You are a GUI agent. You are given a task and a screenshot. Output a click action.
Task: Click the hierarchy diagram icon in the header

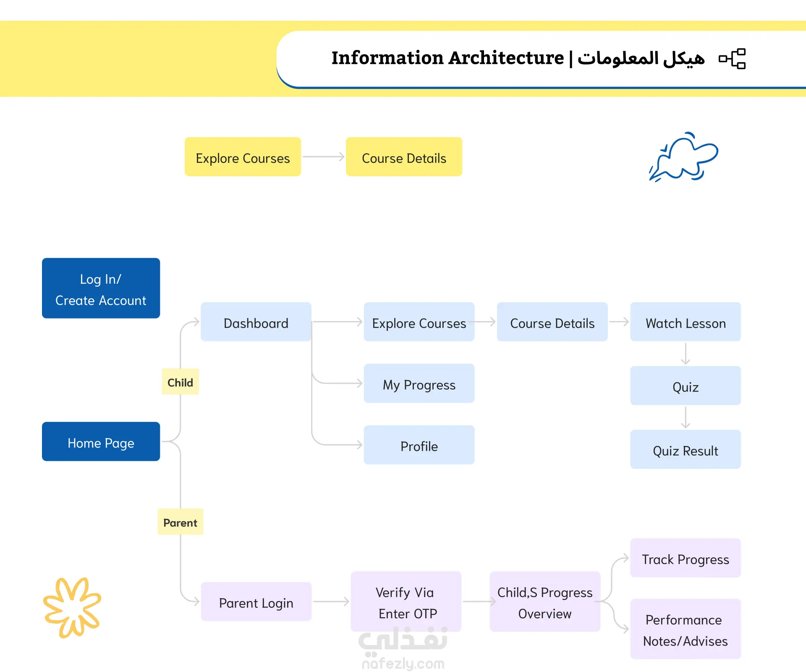click(x=732, y=58)
